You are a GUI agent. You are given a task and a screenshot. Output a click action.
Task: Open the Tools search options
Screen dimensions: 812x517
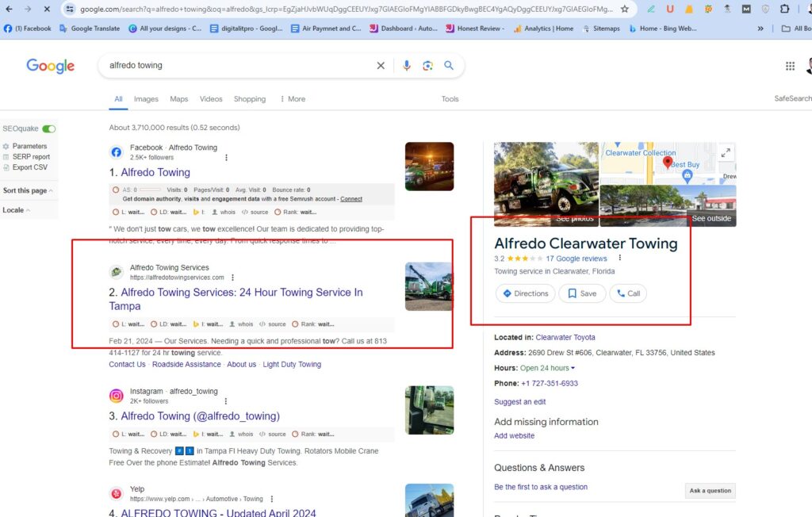[x=450, y=99]
